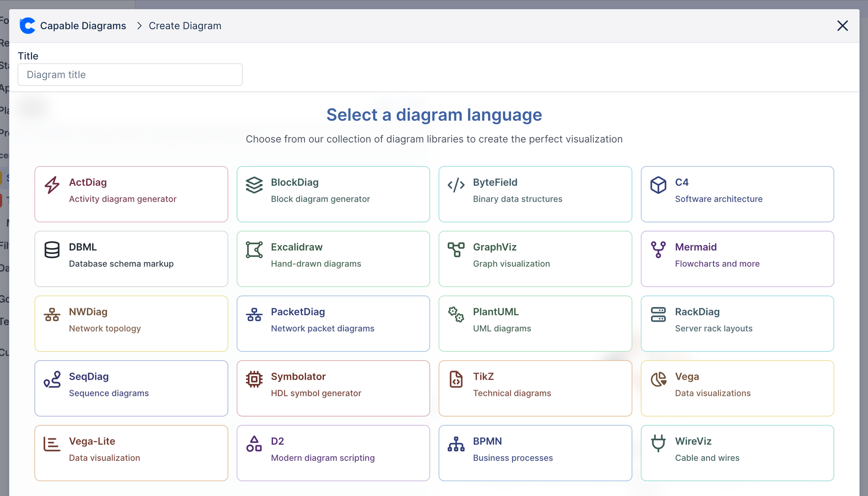The width and height of the screenshot is (868, 496).
Task: Click the Symbolator chip icon
Action: coord(254,379)
